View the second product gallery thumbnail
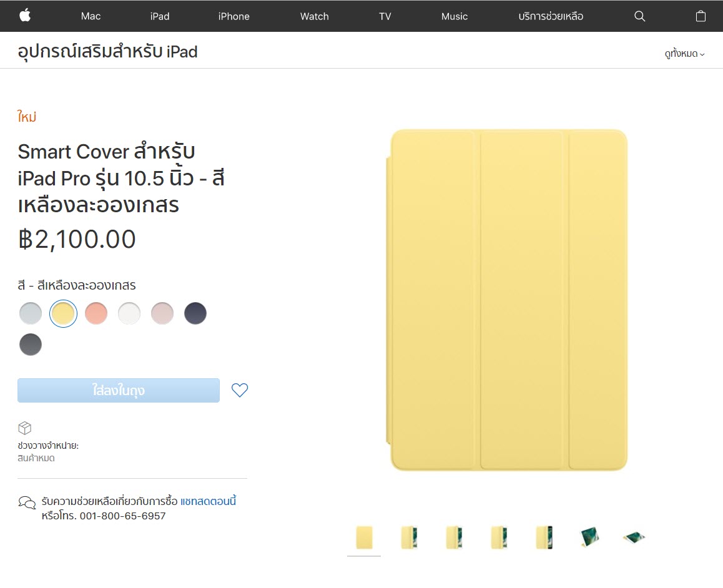Image resolution: width=723 pixels, height=588 pixels. (x=409, y=536)
